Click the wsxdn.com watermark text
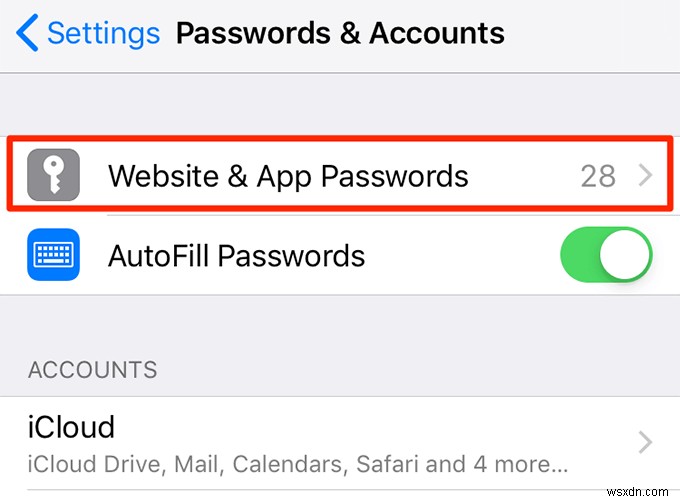680x502 pixels. coord(638,492)
